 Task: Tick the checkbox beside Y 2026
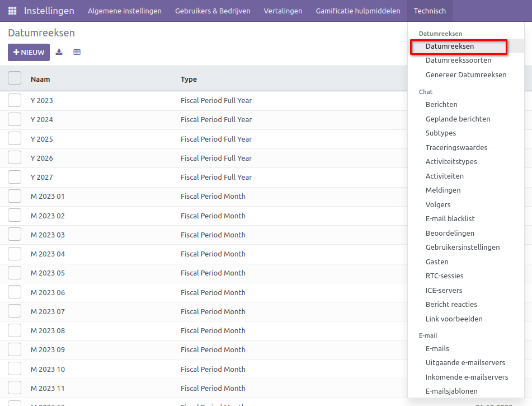pos(15,158)
